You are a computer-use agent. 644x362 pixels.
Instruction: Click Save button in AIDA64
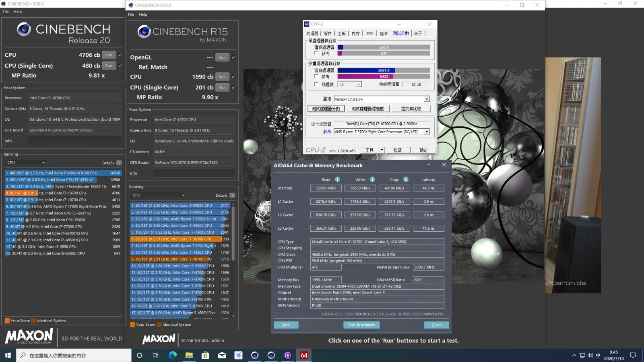coord(286,325)
